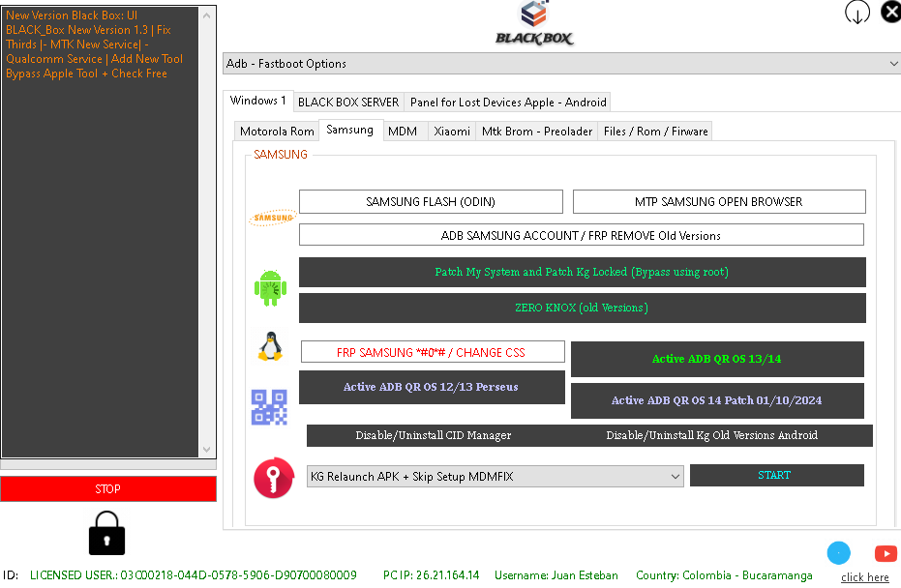Click the progress bar below the log
Image resolution: width=901 pixels, height=588 pixels.
point(108,464)
